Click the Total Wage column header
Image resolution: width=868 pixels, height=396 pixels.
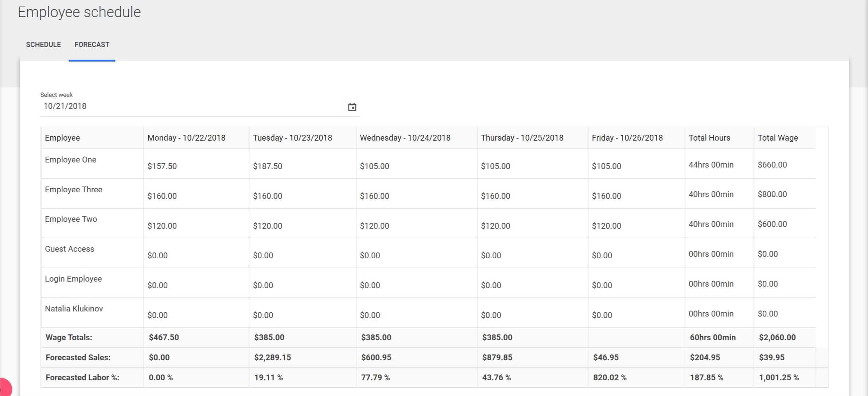pyautogui.click(x=778, y=138)
